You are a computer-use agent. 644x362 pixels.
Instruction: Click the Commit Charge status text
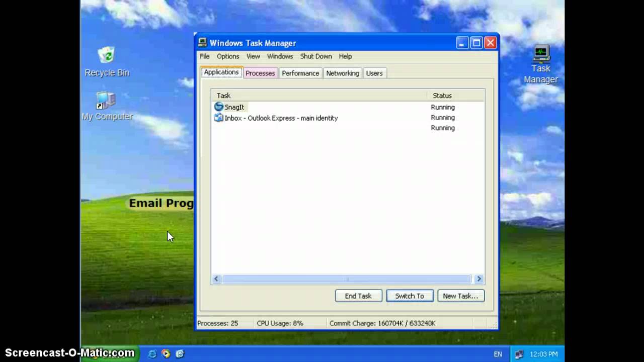tap(382, 323)
